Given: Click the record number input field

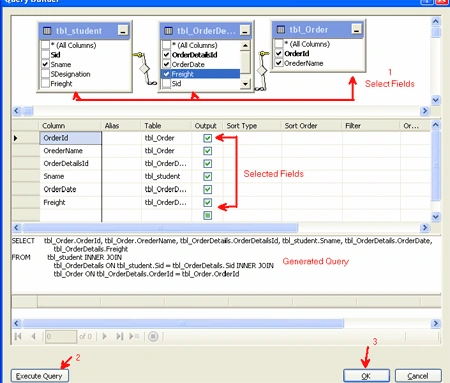Looking at the screenshot, I should [x=61, y=336].
